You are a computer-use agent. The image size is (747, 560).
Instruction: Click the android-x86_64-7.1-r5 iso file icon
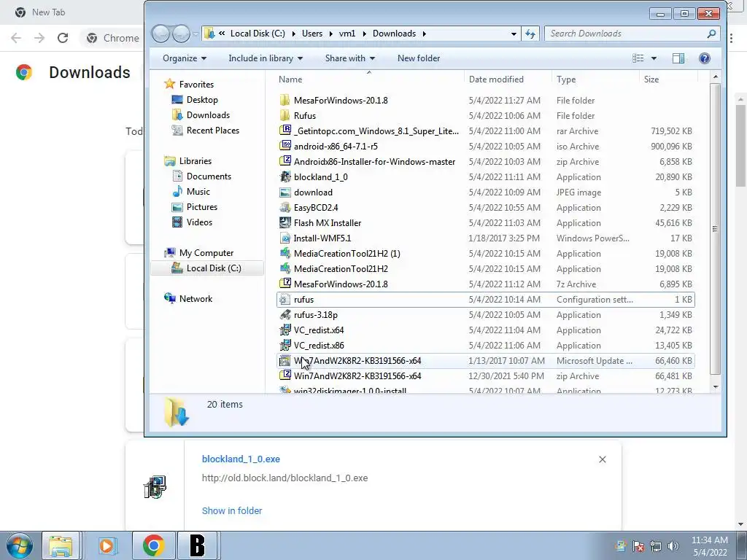pyautogui.click(x=285, y=146)
